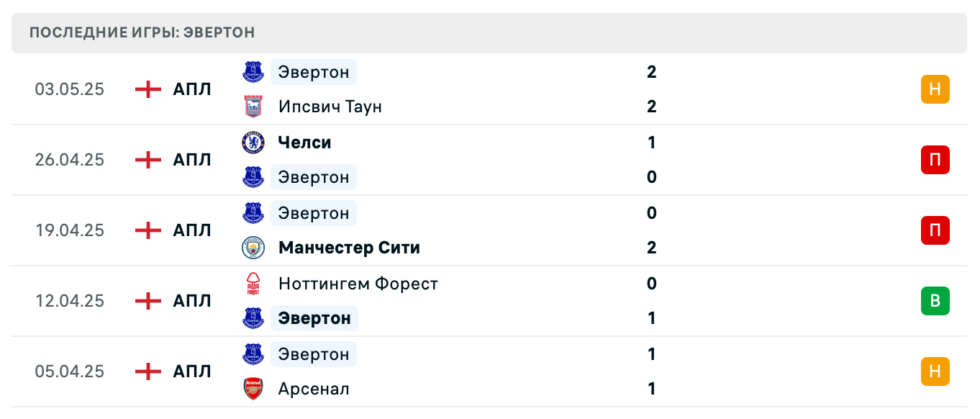Click the Chelsea club crest icon
Image resolution: width=980 pixels, height=419 pixels.
[x=253, y=143]
